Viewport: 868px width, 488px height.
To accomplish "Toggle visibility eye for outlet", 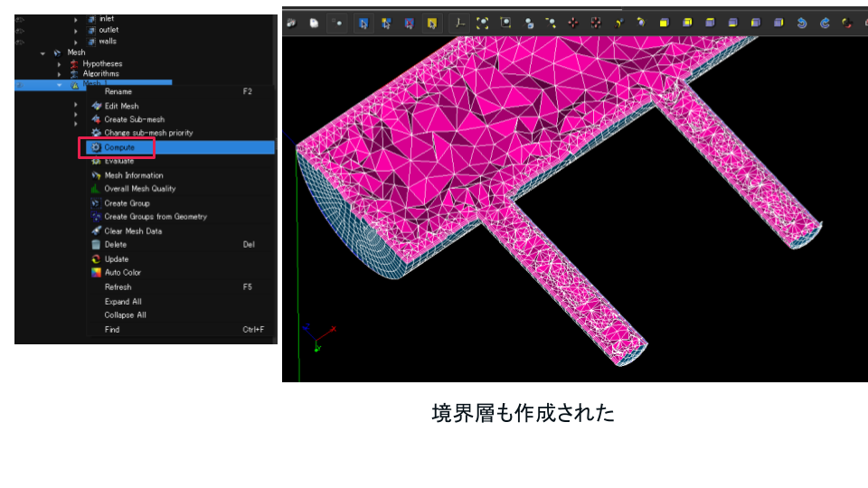I will click(21, 30).
